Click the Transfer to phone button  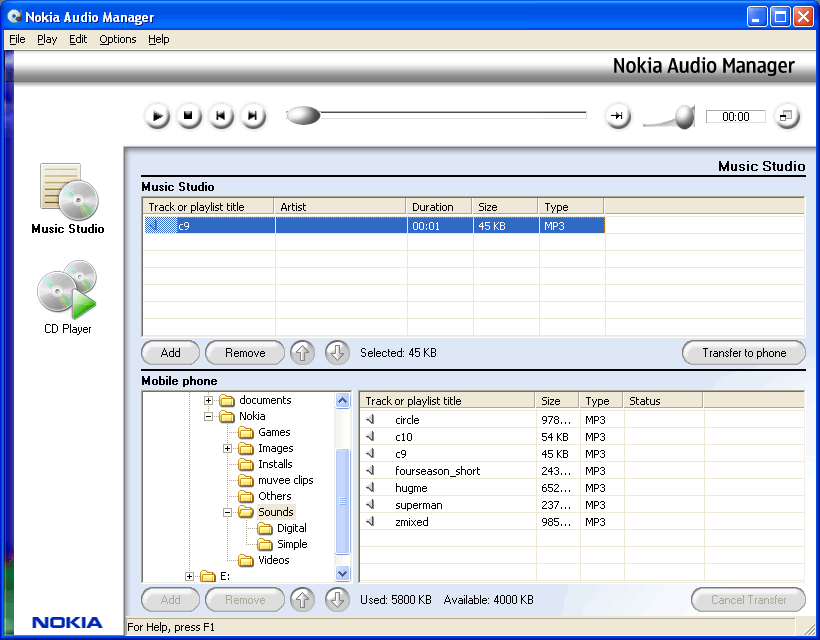743,353
